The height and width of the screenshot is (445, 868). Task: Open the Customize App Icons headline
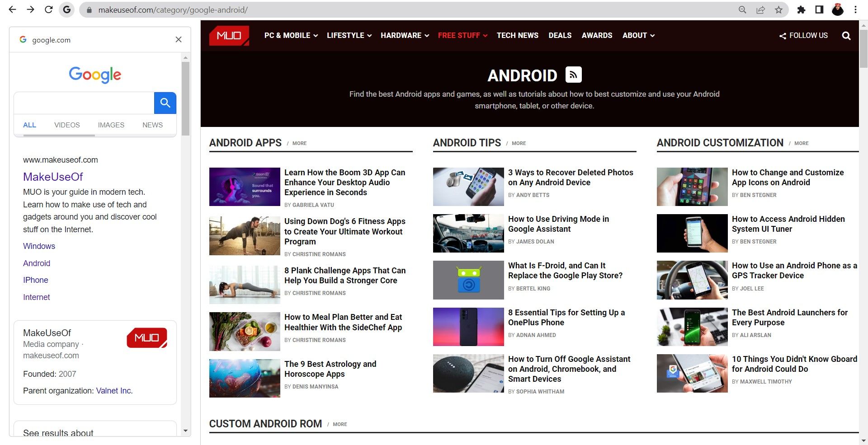(788, 178)
